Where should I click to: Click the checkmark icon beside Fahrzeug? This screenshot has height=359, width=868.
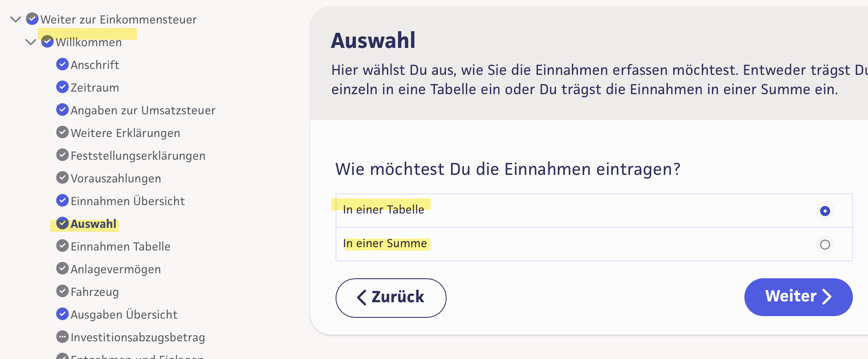[62, 291]
